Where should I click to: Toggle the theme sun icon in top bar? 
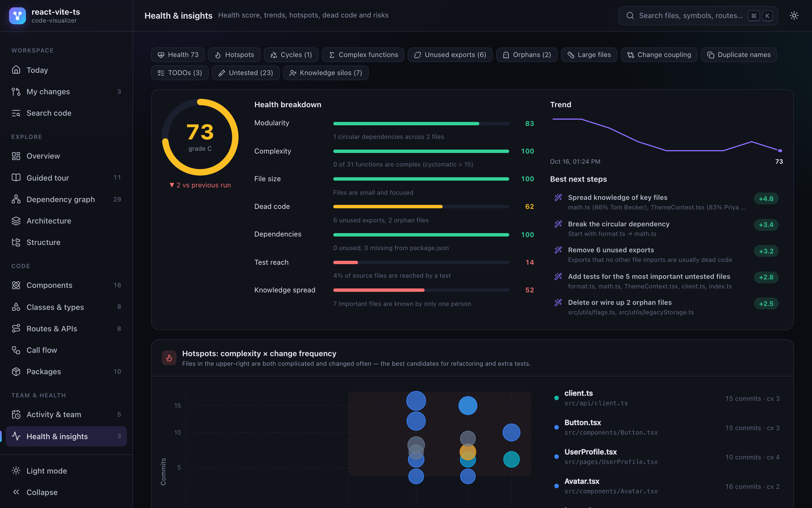tap(794, 16)
